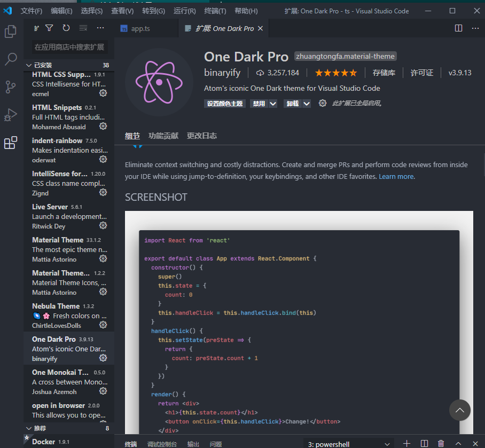
Task: Open gear settings for One Monokai Theme
Action: (x=103, y=391)
